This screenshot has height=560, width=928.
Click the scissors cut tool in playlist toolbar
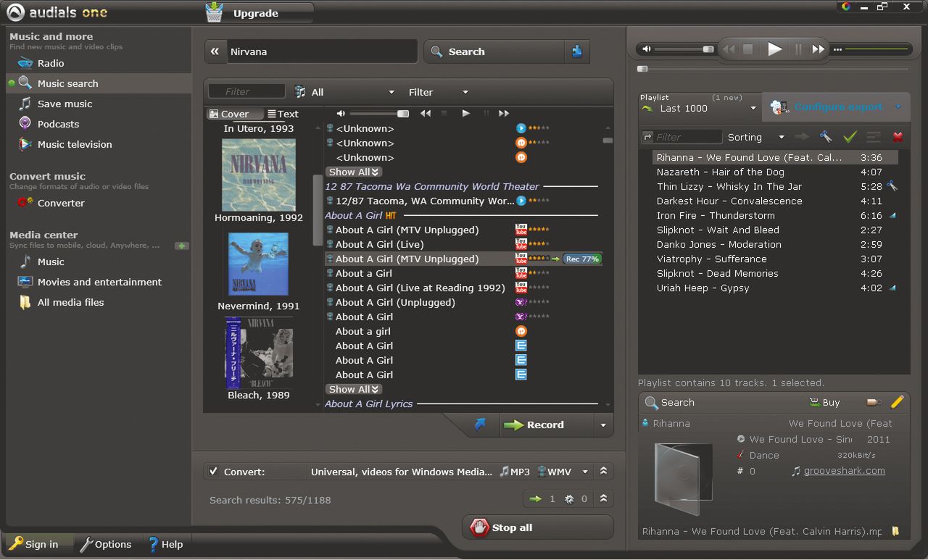(x=825, y=137)
